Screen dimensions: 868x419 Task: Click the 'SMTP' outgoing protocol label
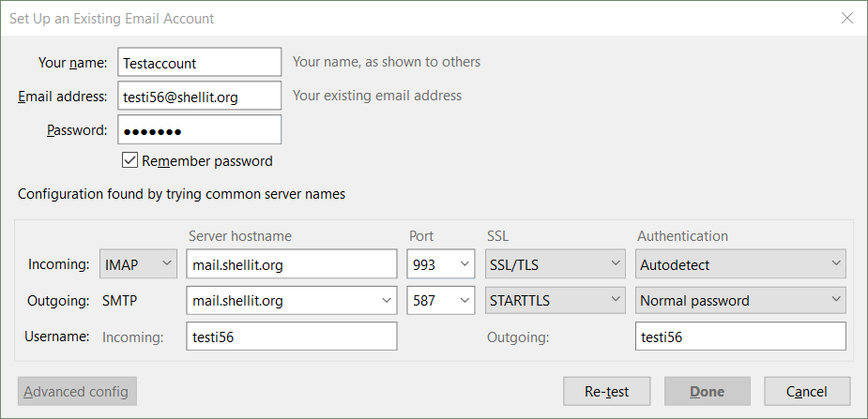click(120, 301)
